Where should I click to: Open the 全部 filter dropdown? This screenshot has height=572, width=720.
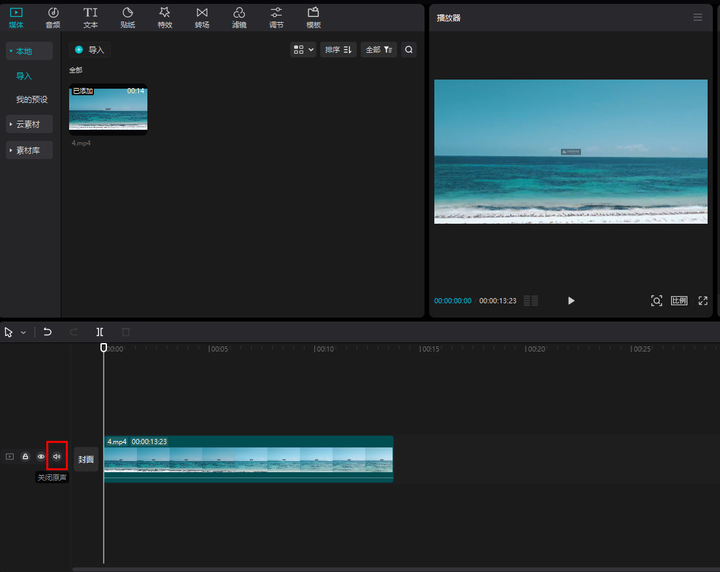point(379,50)
